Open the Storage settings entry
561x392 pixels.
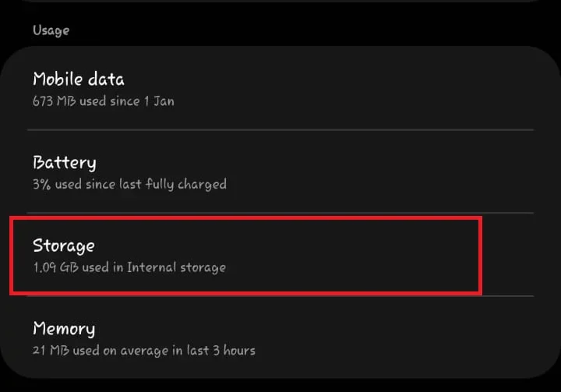coord(245,256)
